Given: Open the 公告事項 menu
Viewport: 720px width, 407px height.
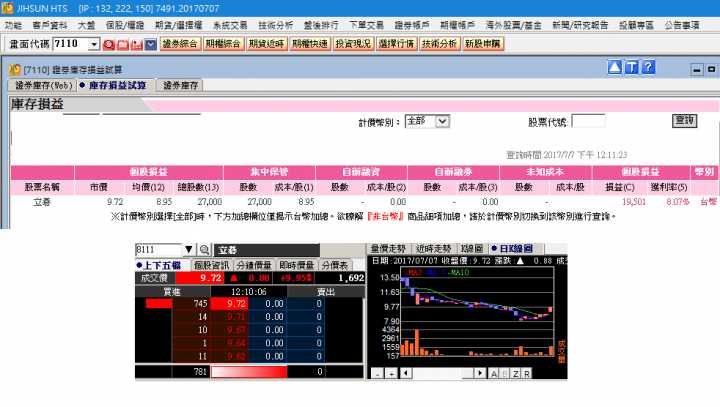Looking at the screenshot, I should pyautogui.click(x=682, y=25).
